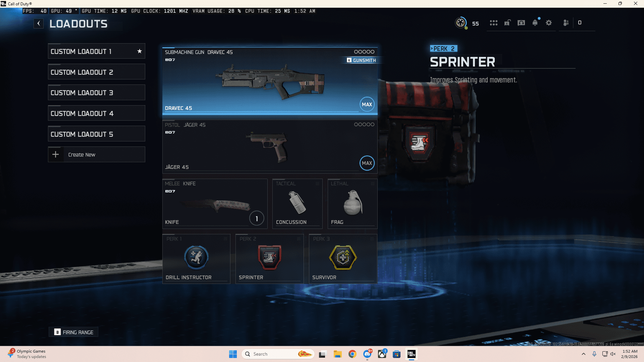Select the Frag lethal grenade
The width and height of the screenshot is (644, 362).
pyautogui.click(x=352, y=204)
